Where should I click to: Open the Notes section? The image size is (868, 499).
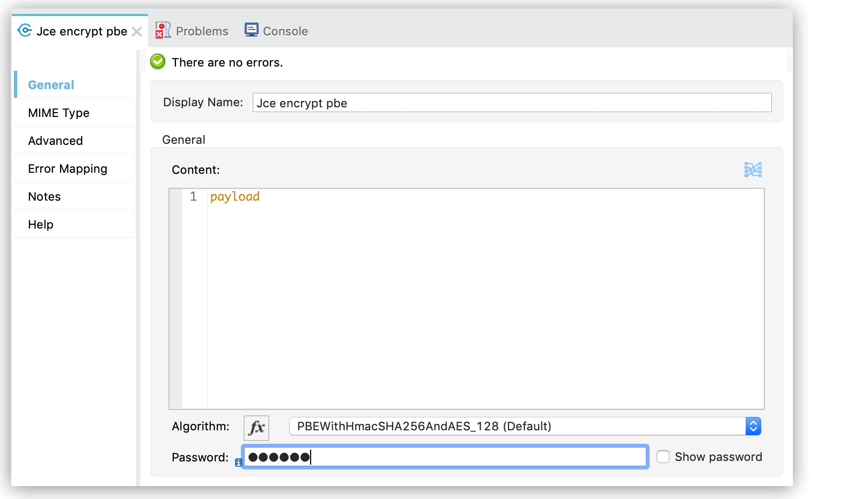point(44,196)
